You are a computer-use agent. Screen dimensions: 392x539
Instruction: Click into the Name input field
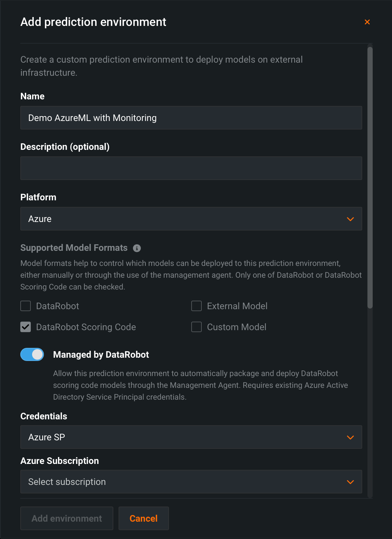click(191, 118)
